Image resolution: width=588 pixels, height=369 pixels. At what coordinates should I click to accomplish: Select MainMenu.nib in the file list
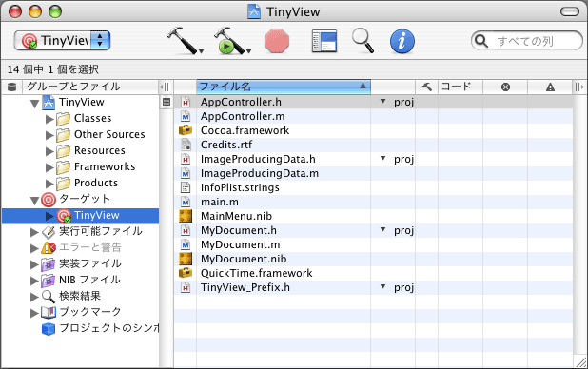pyautogui.click(x=236, y=216)
